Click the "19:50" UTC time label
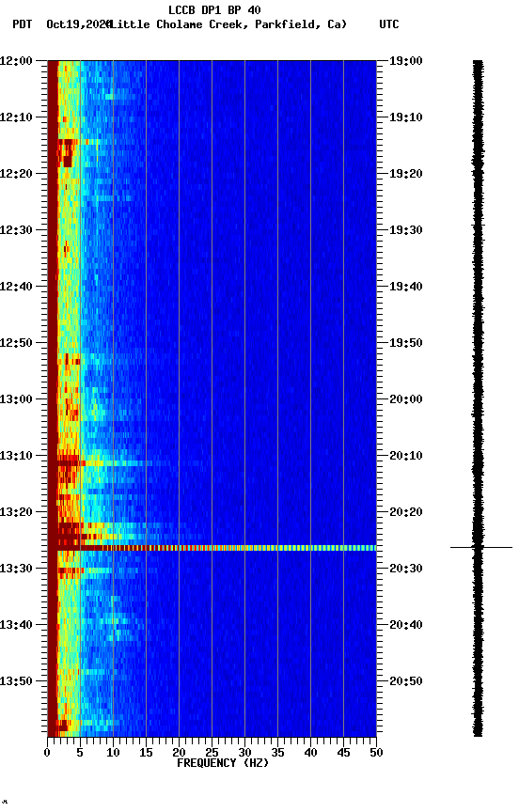The height and width of the screenshot is (812, 519). click(406, 343)
